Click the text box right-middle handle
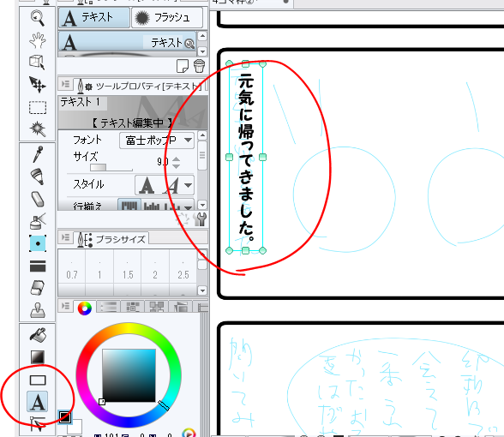Viewport: 504px width, 437px height. [262, 157]
